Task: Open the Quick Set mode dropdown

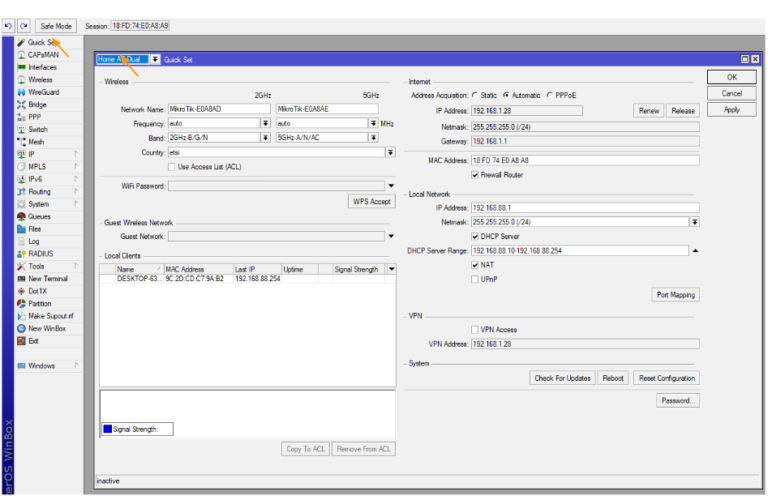Action: coord(155,59)
